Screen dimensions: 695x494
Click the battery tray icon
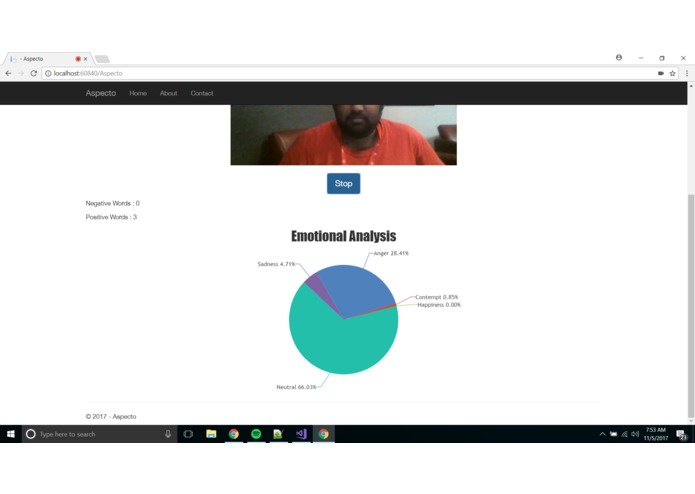(x=613, y=434)
